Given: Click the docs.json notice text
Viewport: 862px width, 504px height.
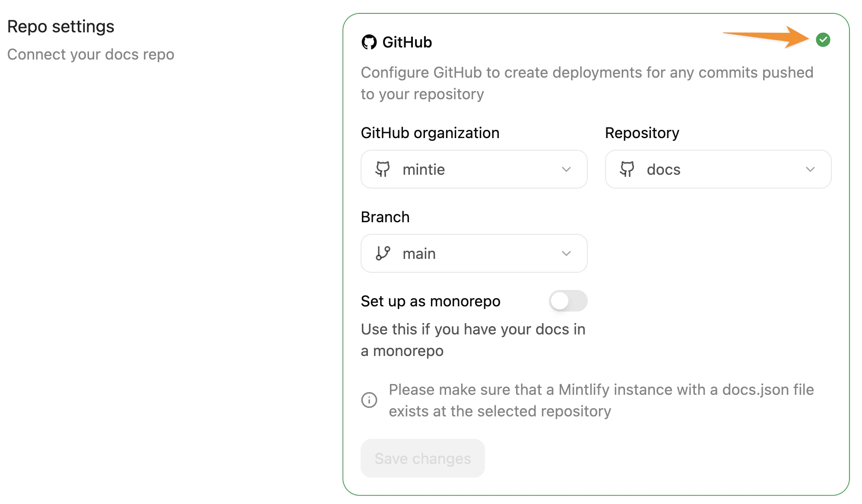Looking at the screenshot, I should pos(600,400).
